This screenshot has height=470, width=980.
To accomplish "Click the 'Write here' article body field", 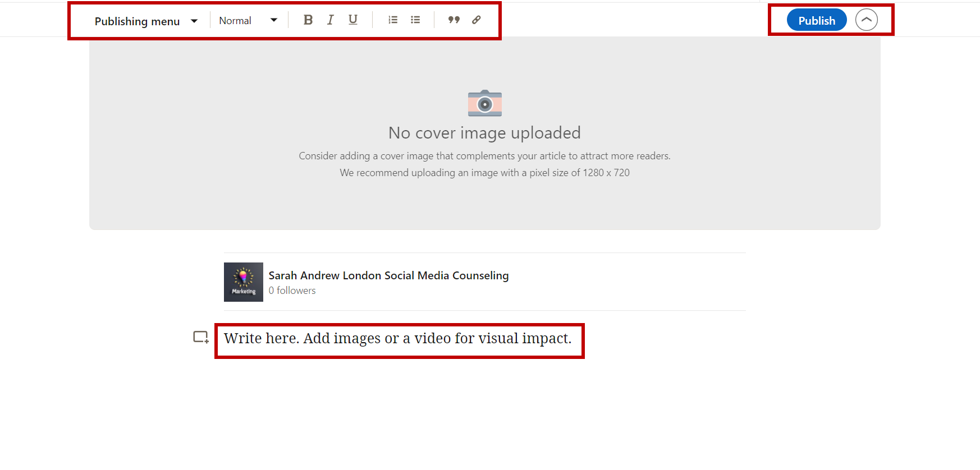I will point(398,339).
